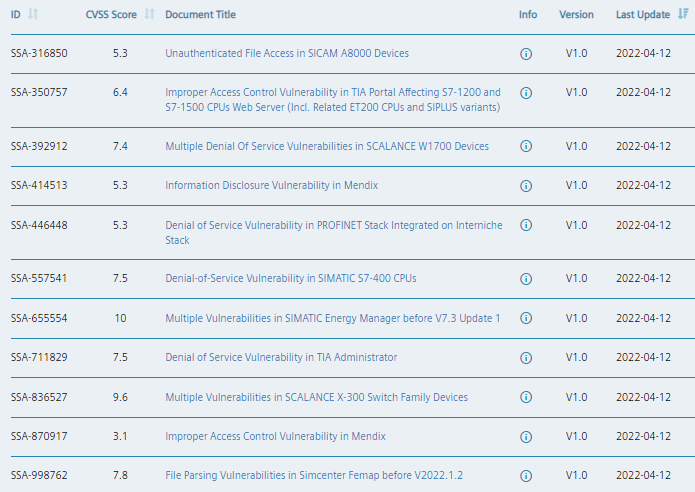Screen dimensions: 695x492
Task: Show info icon for SSA-870917
Action: [526, 437]
